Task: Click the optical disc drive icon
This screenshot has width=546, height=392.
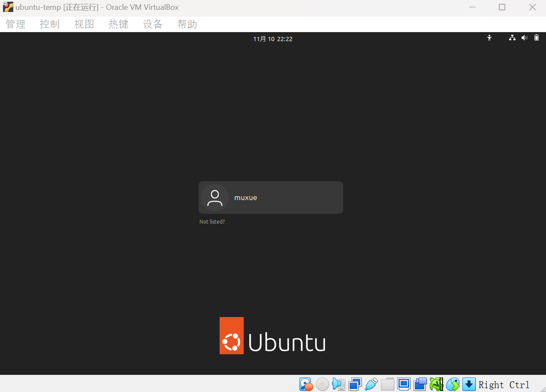Action: pos(322,384)
